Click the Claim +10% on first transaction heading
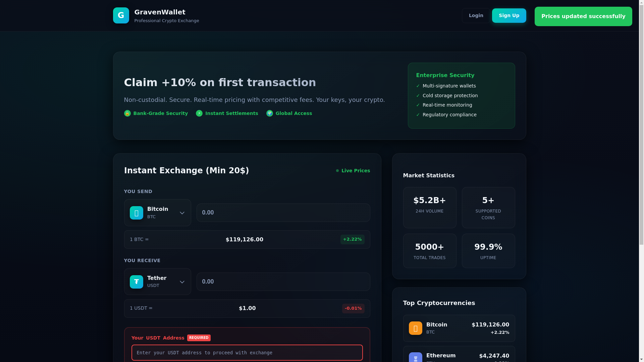 tap(220, 82)
